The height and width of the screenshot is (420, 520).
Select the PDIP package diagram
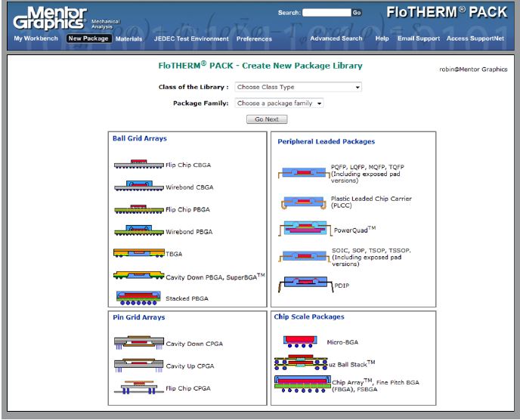point(306,285)
